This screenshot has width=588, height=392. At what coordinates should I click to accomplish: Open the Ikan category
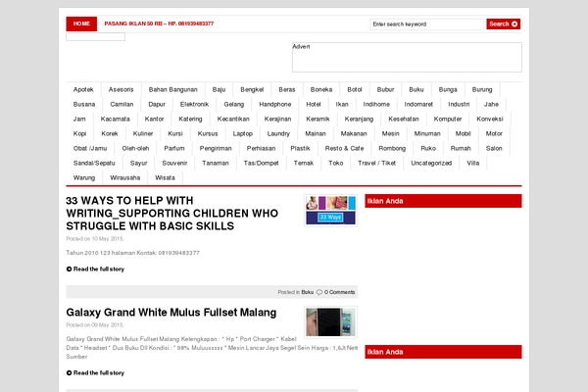pyautogui.click(x=342, y=104)
